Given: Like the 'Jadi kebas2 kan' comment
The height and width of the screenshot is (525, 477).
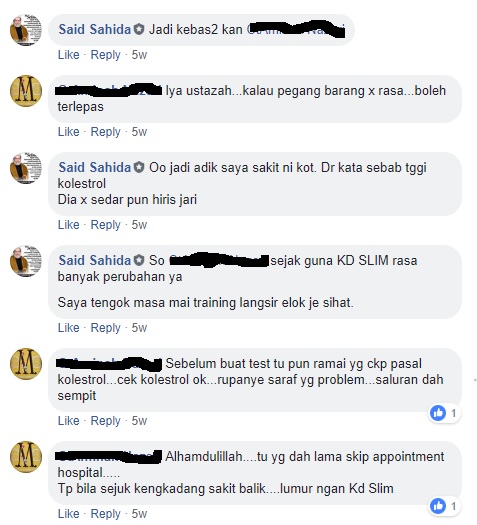Looking at the screenshot, I should [69, 55].
